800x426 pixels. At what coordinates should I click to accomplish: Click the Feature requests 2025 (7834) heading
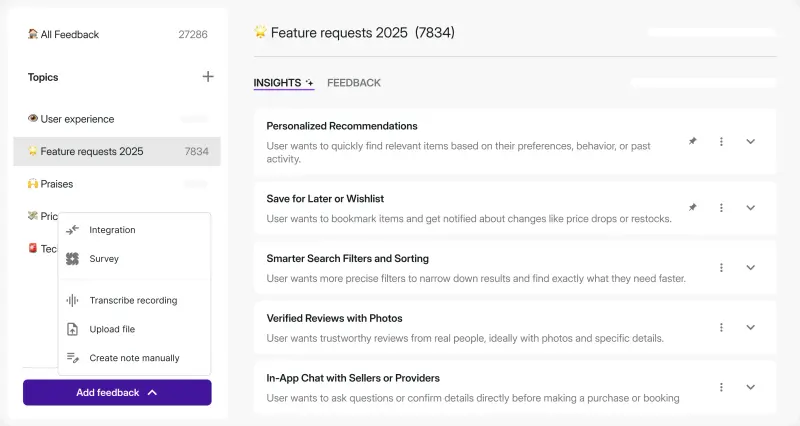363,33
